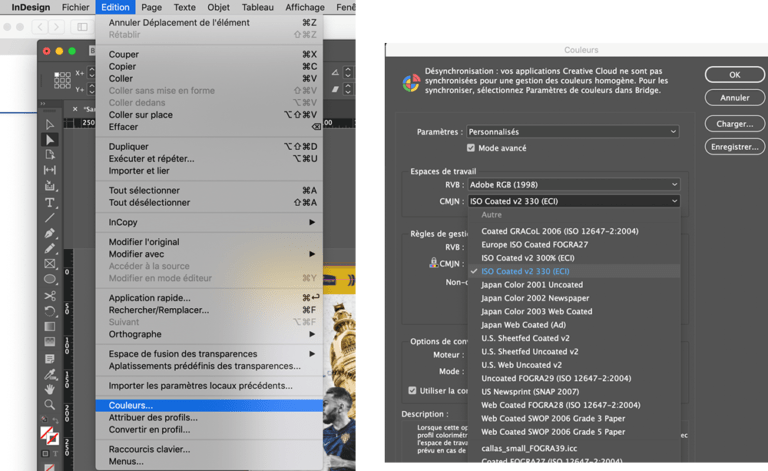Screen dimensions: 768x471
Task: Open the Paramètres dropdown
Action: click(573, 132)
